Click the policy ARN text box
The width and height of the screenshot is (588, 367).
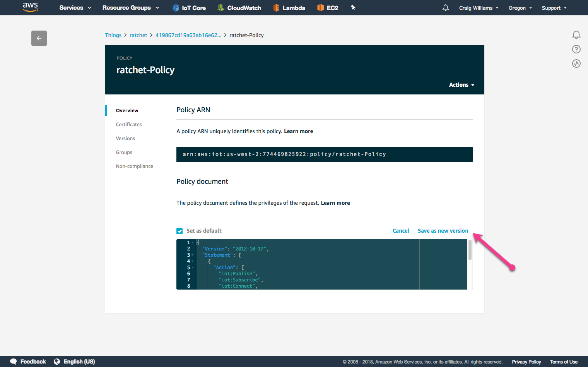pos(325,154)
